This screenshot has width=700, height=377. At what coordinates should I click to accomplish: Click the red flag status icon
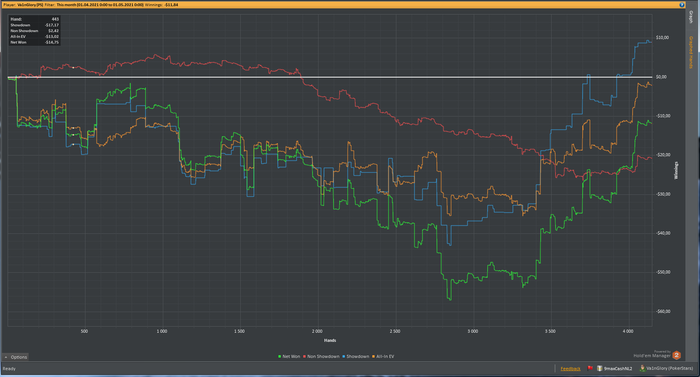coord(590,368)
